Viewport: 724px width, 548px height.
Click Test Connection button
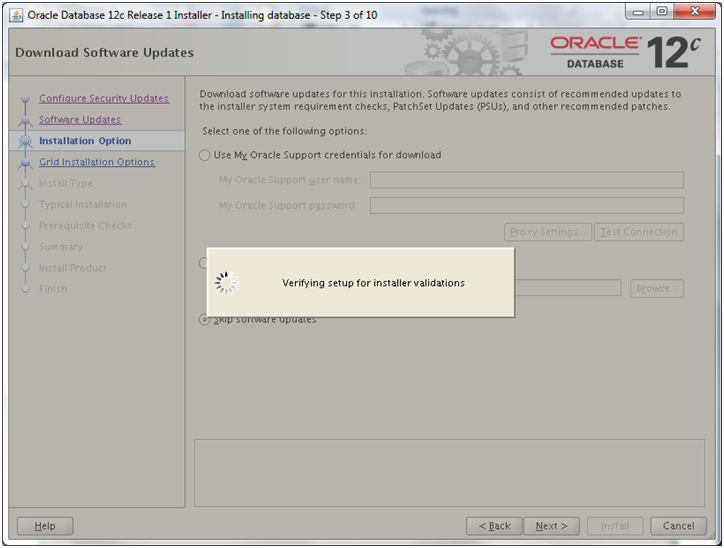tap(639, 232)
